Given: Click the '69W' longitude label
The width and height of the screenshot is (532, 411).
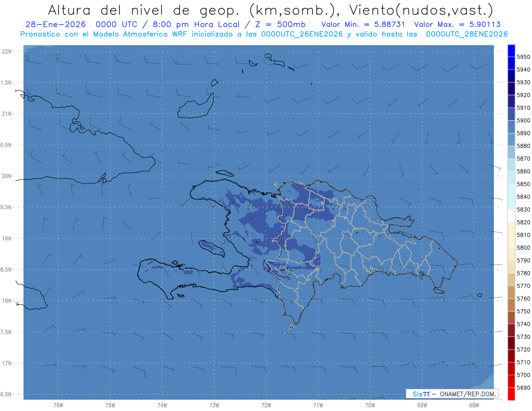Looking at the screenshot, I should coord(422,405).
